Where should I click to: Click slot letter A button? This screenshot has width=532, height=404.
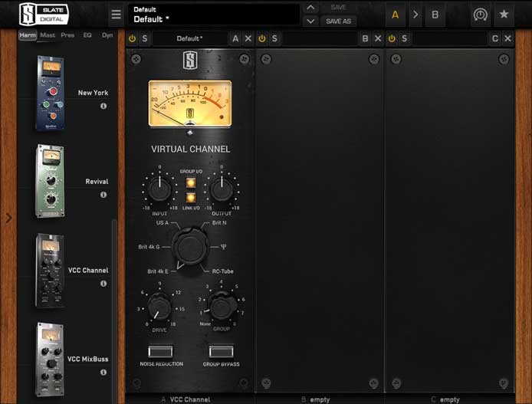pyautogui.click(x=235, y=38)
